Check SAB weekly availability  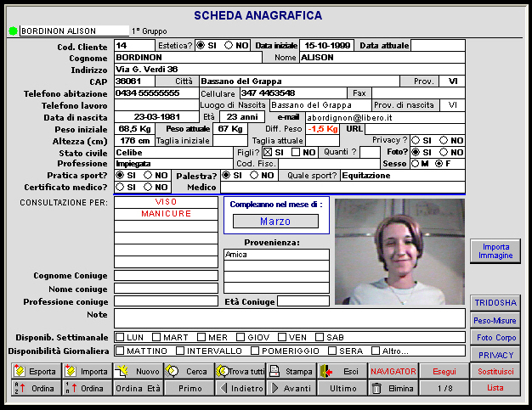[x=320, y=337]
